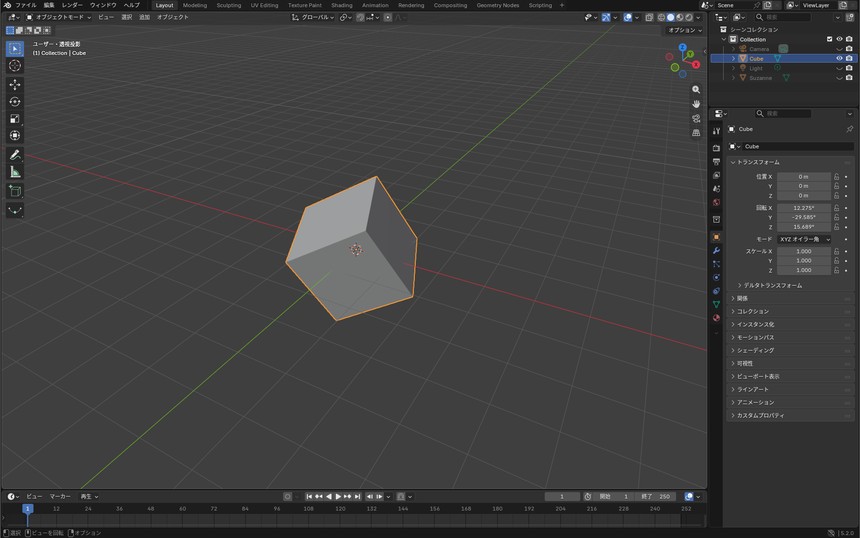Screen dimensions: 860x538
Task: Select the Rotate tool in toolbar
Action: pos(15,101)
